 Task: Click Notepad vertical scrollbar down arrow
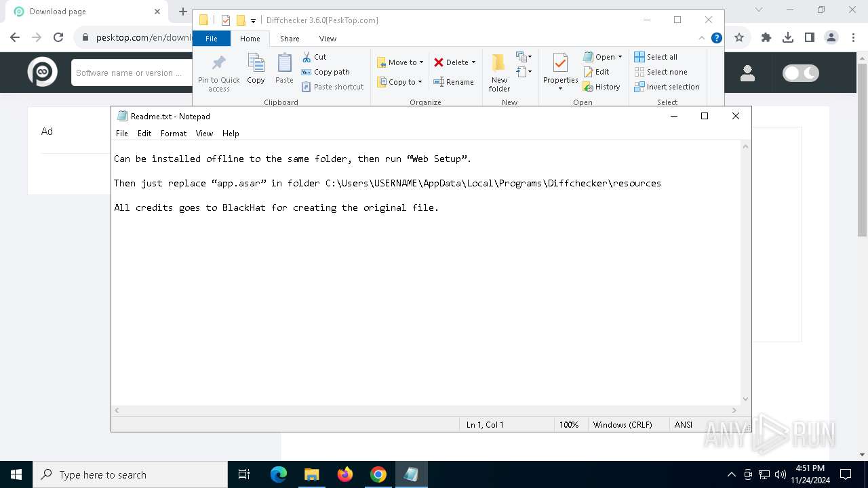coord(746,399)
